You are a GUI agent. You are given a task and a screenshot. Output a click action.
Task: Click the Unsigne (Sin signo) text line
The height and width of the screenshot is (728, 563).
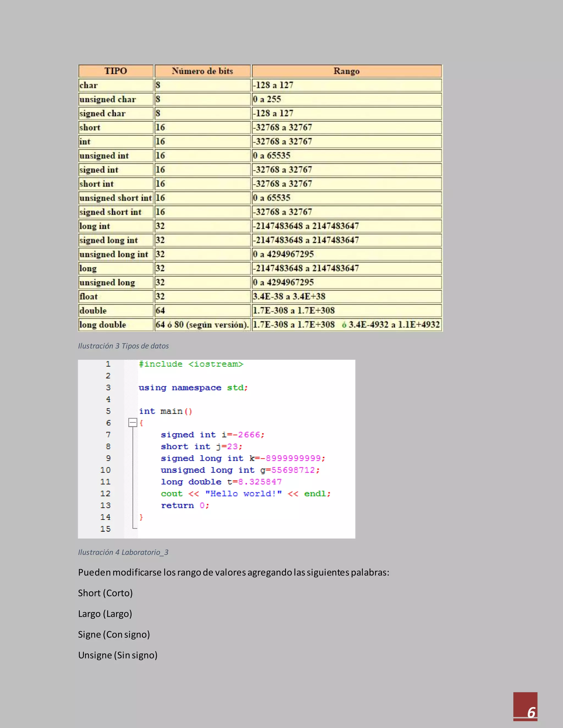click(x=118, y=655)
